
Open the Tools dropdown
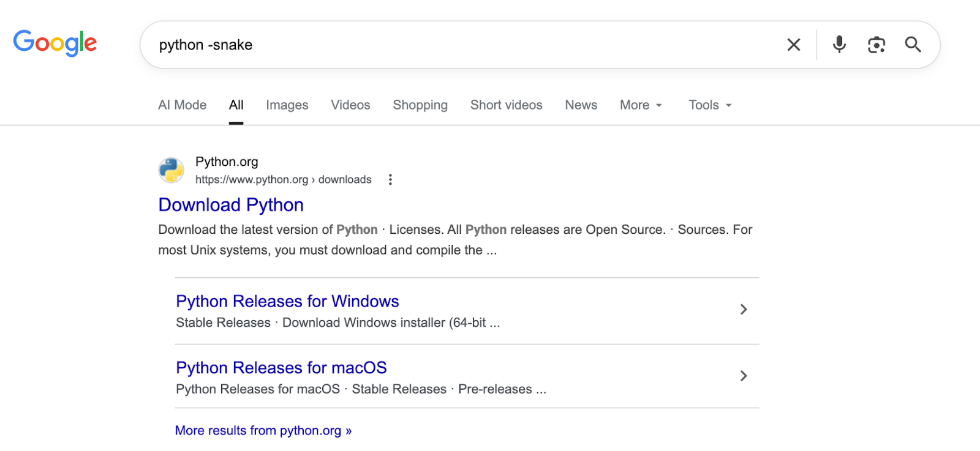click(710, 105)
